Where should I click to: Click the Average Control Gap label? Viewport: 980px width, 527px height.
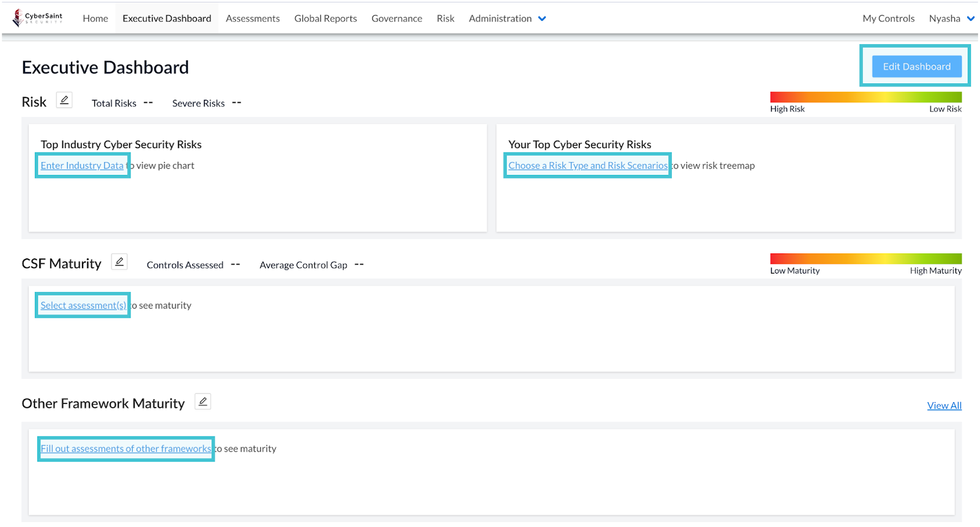[x=303, y=264]
